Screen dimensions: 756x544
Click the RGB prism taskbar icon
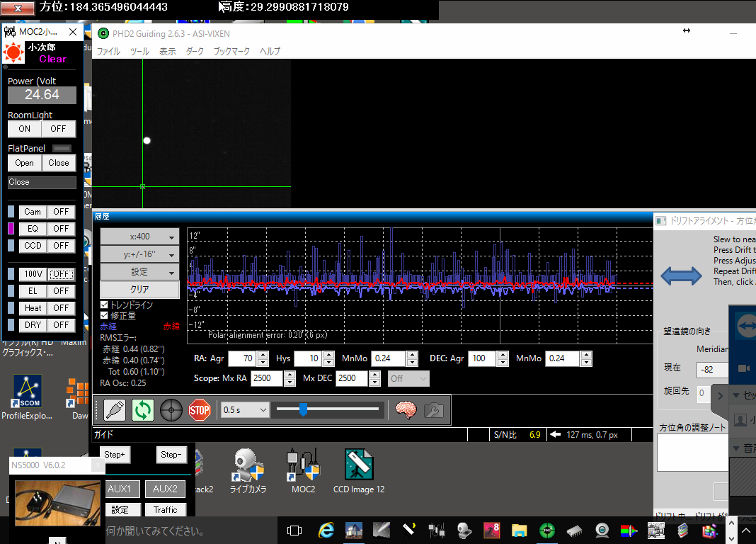[629, 531]
